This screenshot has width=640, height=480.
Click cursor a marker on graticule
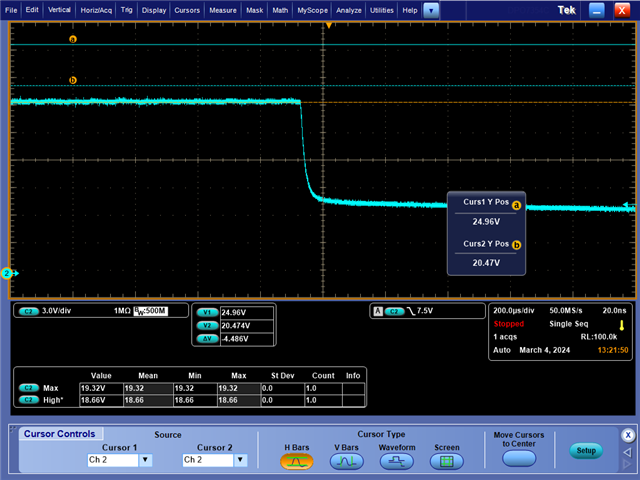coord(73,40)
